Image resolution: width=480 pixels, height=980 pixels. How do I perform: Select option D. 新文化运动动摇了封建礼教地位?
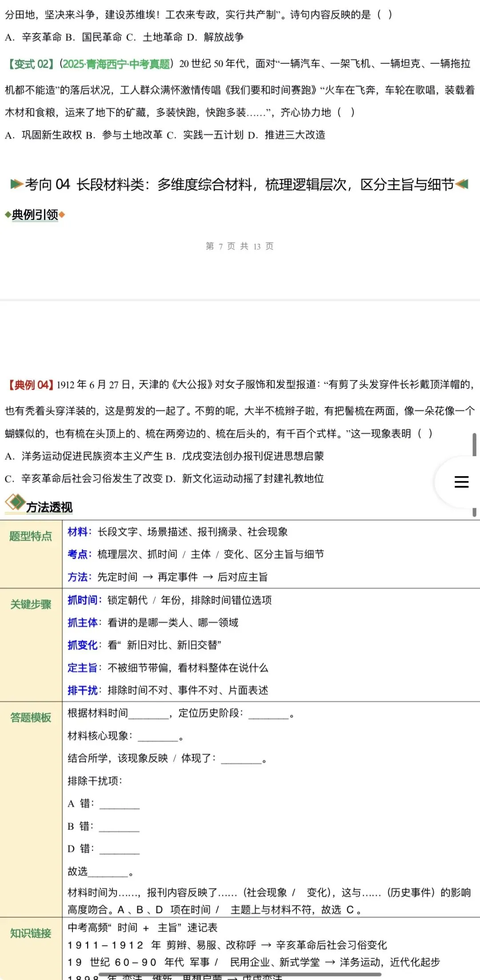tap(245, 478)
